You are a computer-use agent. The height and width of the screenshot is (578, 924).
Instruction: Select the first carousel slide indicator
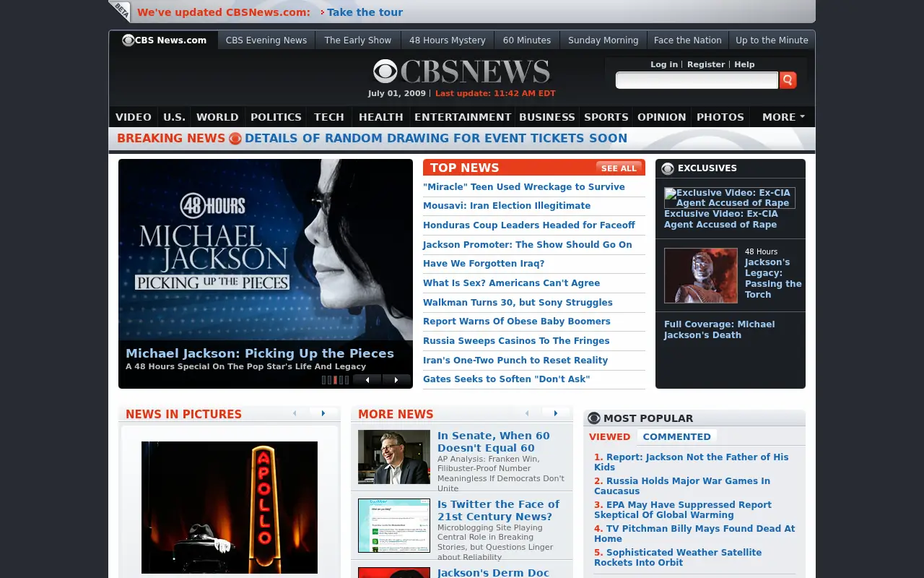[323, 380]
